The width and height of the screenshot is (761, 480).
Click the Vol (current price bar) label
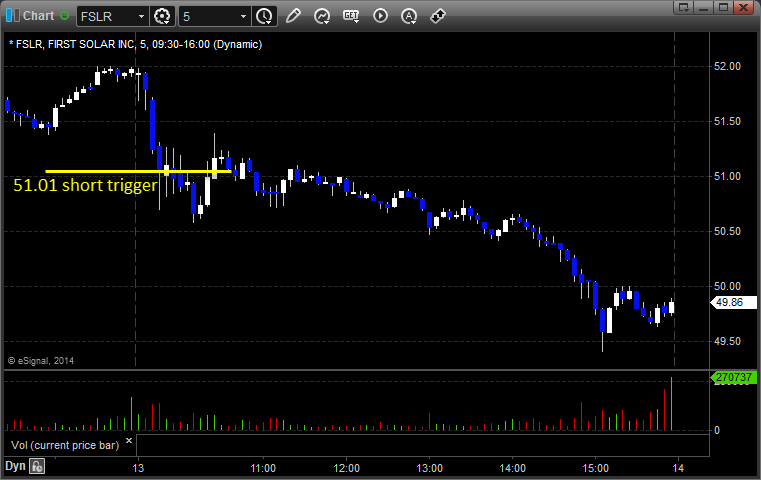(x=65, y=445)
